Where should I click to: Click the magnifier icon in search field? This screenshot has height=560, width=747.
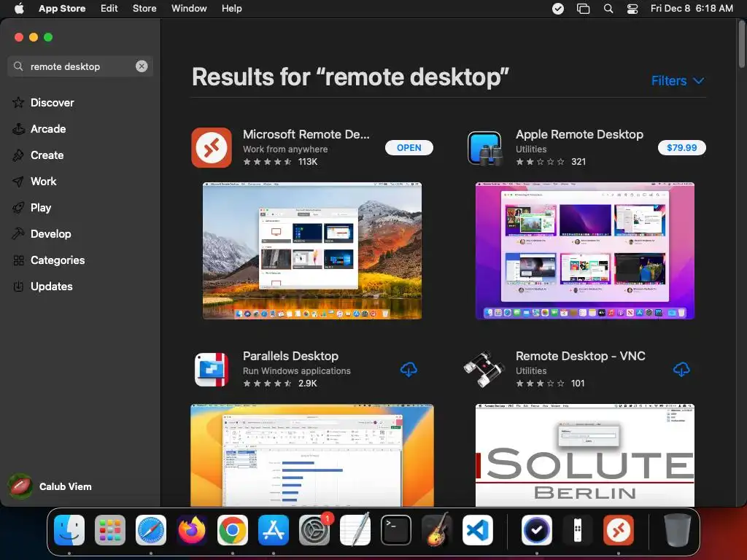(18, 66)
